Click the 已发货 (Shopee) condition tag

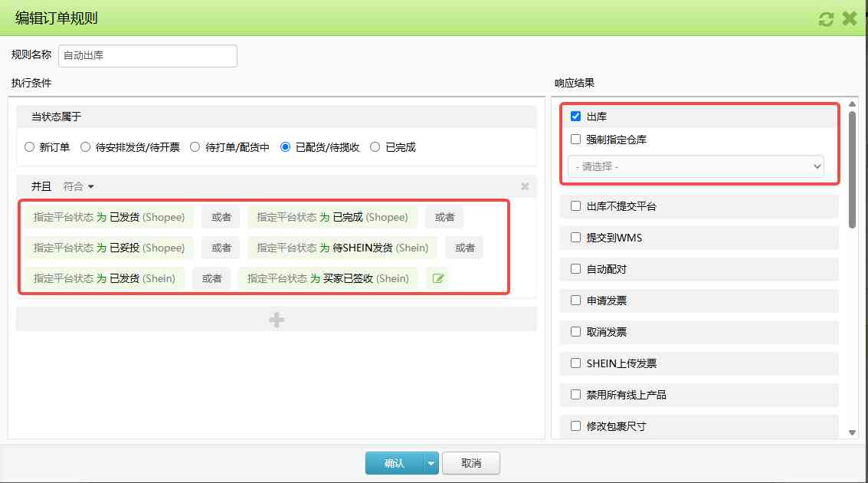(109, 217)
